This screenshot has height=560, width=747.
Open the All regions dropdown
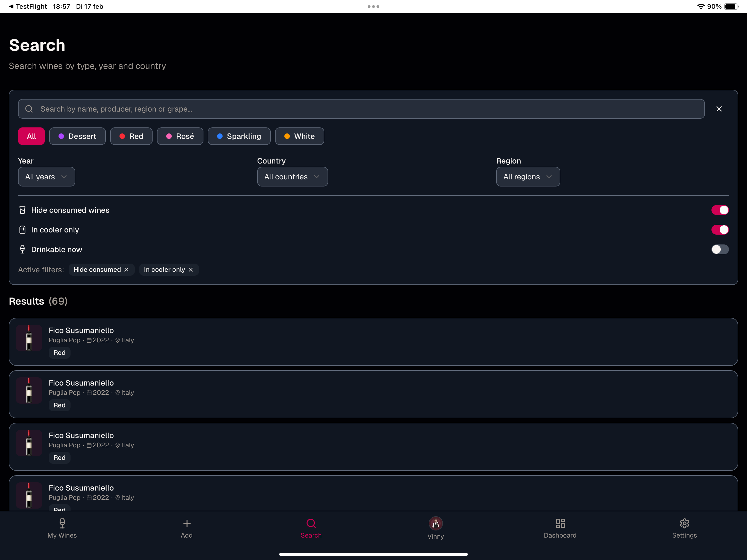(x=528, y=177)
